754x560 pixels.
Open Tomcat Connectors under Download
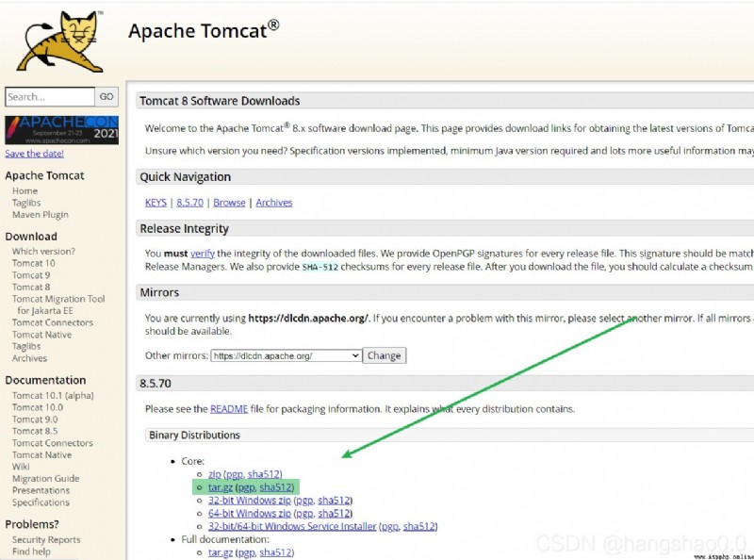[x=53, y=322]
